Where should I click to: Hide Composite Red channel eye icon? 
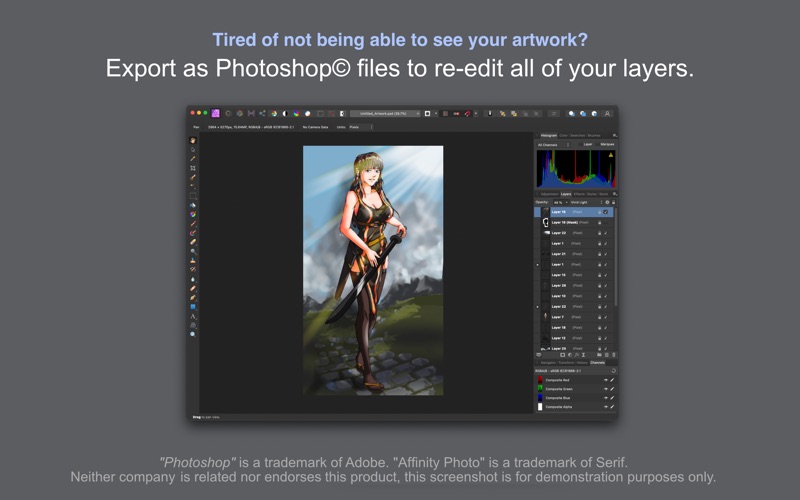click(x=606, y=380)
